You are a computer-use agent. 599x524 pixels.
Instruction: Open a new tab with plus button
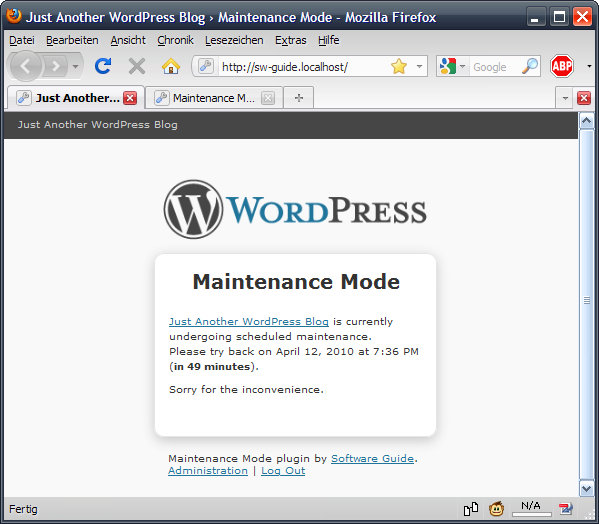pos(299,98)
